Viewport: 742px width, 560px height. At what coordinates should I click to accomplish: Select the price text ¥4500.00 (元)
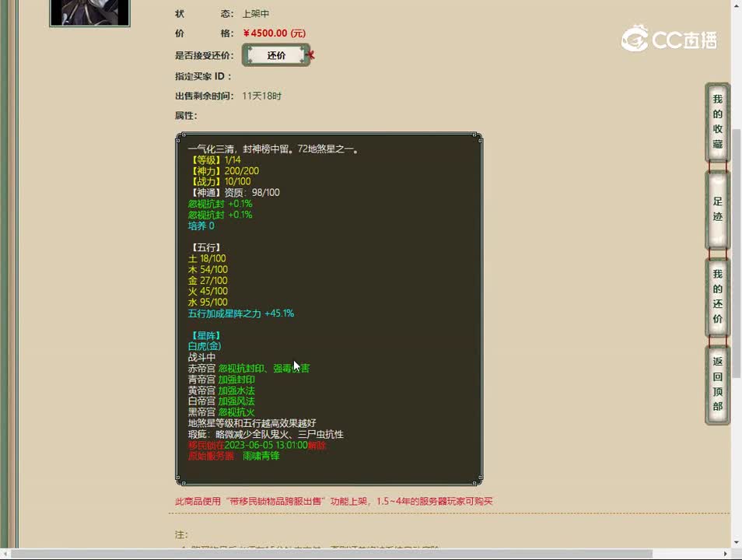click(x=275, y=33)
